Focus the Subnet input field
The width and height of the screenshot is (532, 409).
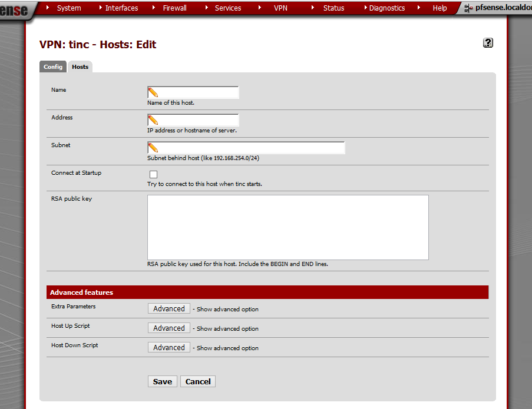coord(246,148)
